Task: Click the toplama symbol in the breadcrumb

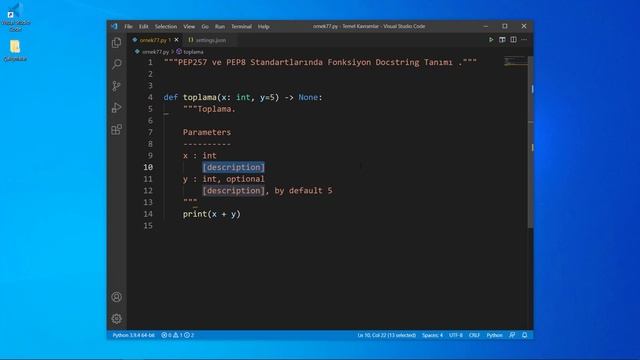Action: pyautogui.click(x=190, y=52)
